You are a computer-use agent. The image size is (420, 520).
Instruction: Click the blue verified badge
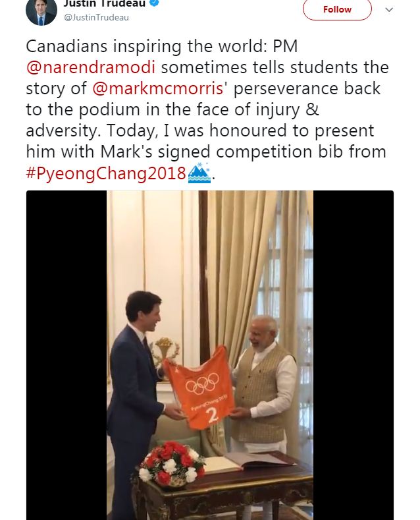[x=155, y=3]
